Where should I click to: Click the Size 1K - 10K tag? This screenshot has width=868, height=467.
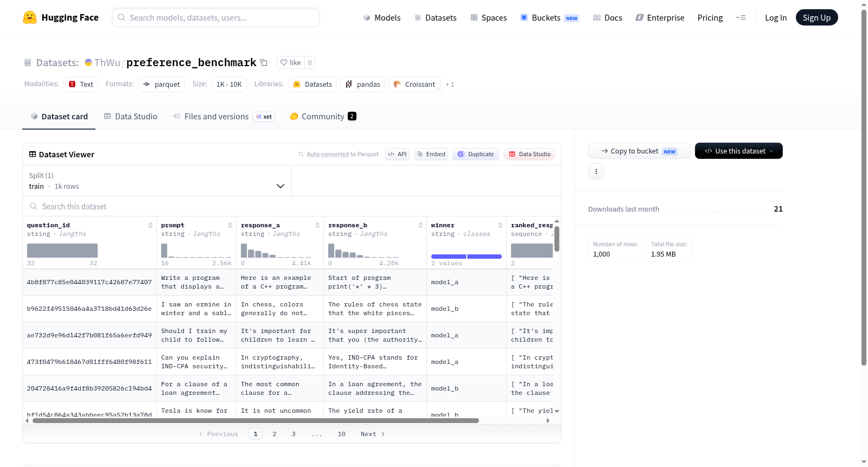229,84
